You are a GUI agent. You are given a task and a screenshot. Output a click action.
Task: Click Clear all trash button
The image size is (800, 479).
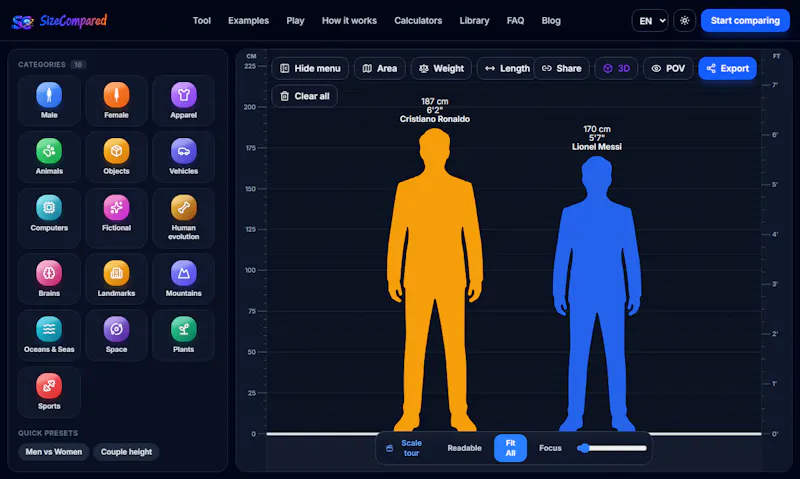coord(305,96)
